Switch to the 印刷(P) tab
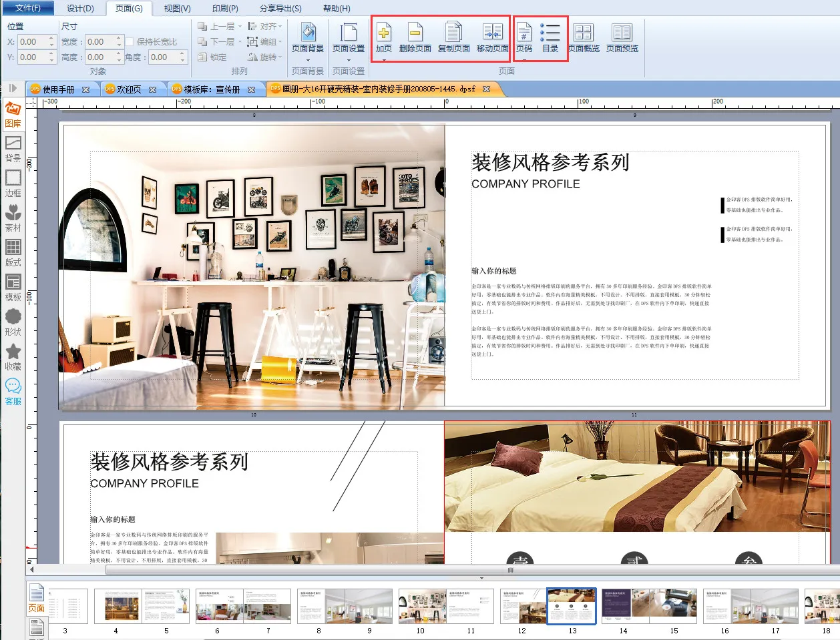The width and height of the screenshot is (840, 640). [225, 8]
